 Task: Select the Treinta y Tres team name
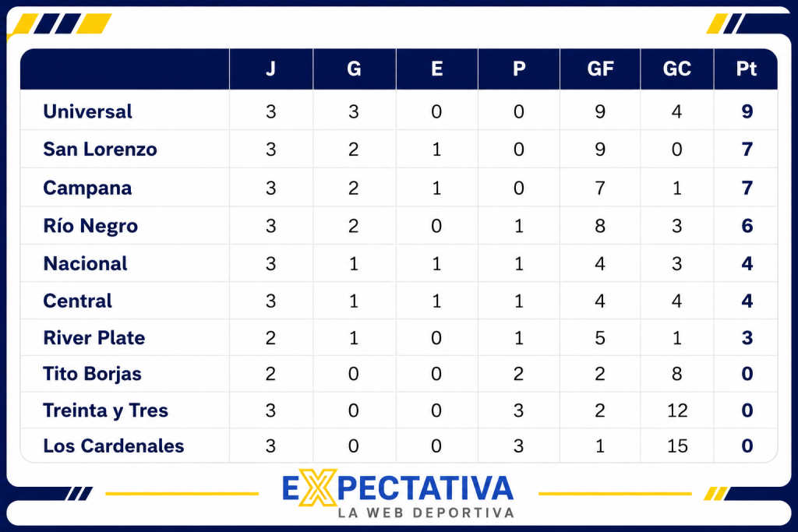[105, 410]
